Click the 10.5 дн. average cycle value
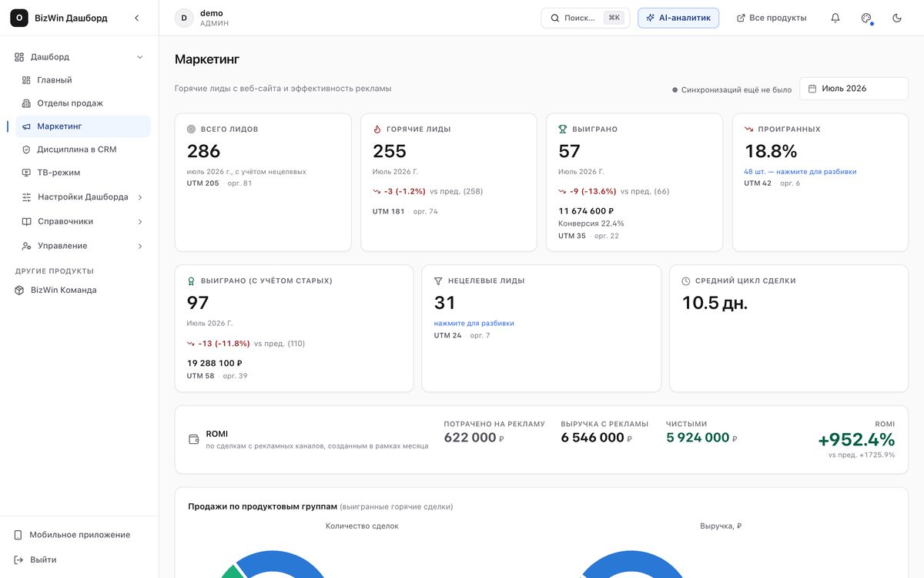Image resolution: width=924 pixels, height=578 pixels. pyautogui.click(x=715, y=303)
